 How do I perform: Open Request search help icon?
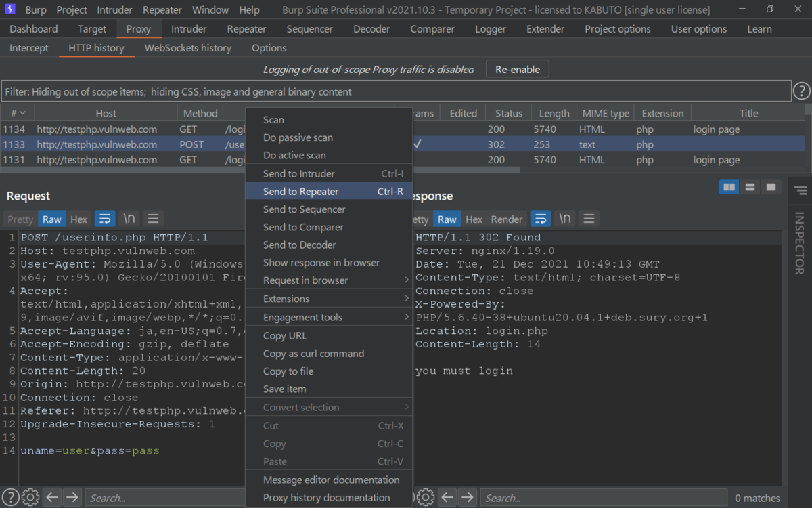click(11, 496)
